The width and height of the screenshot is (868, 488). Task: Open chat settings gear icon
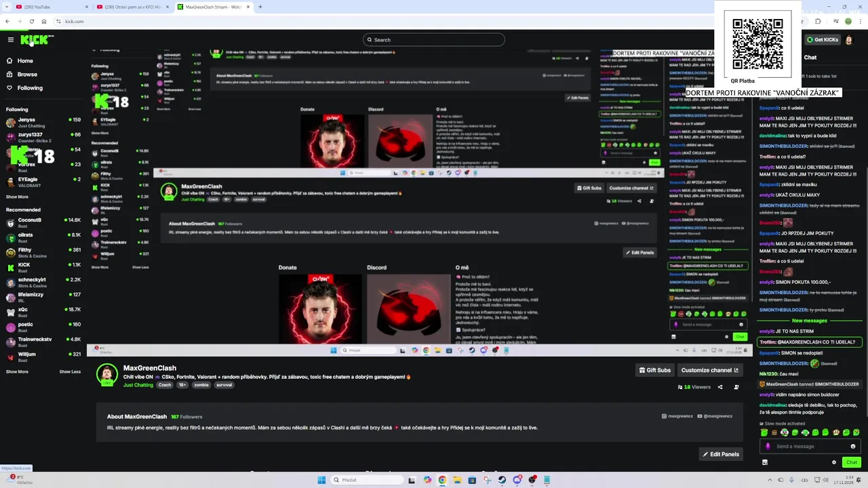tap(834, 462)
